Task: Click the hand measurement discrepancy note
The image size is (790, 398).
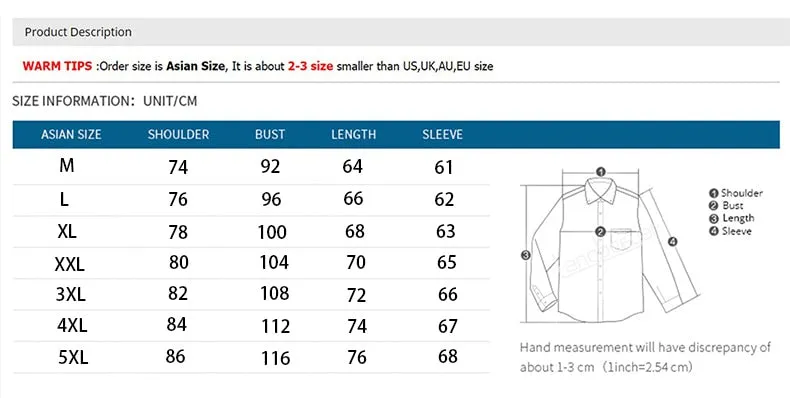Action: [645, 357]
